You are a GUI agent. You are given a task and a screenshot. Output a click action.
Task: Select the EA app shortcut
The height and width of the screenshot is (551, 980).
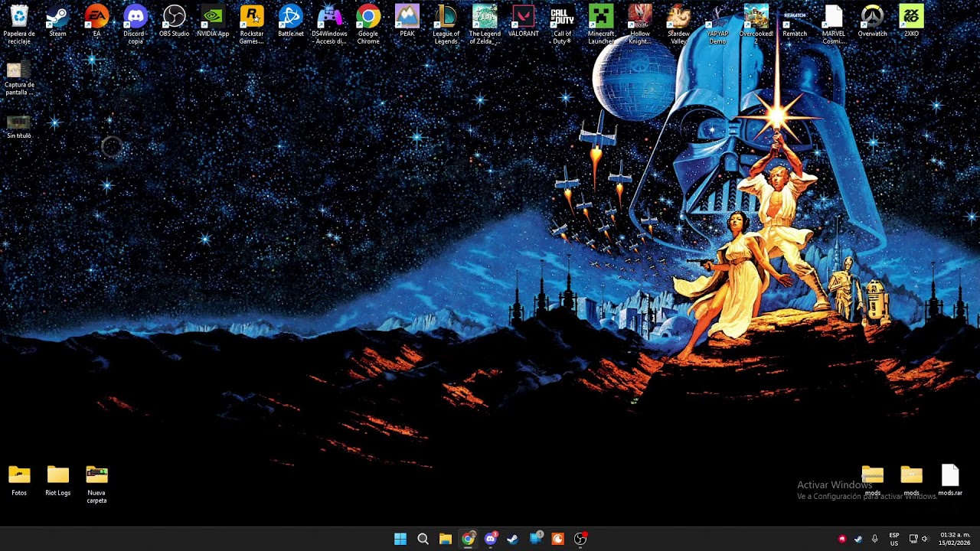click(x=96, y=21)
